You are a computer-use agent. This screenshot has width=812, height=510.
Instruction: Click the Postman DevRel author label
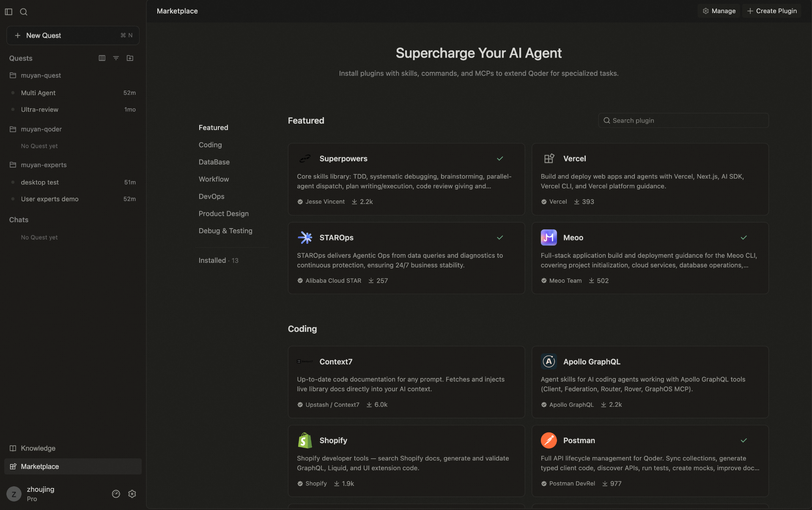coord(572,483)
